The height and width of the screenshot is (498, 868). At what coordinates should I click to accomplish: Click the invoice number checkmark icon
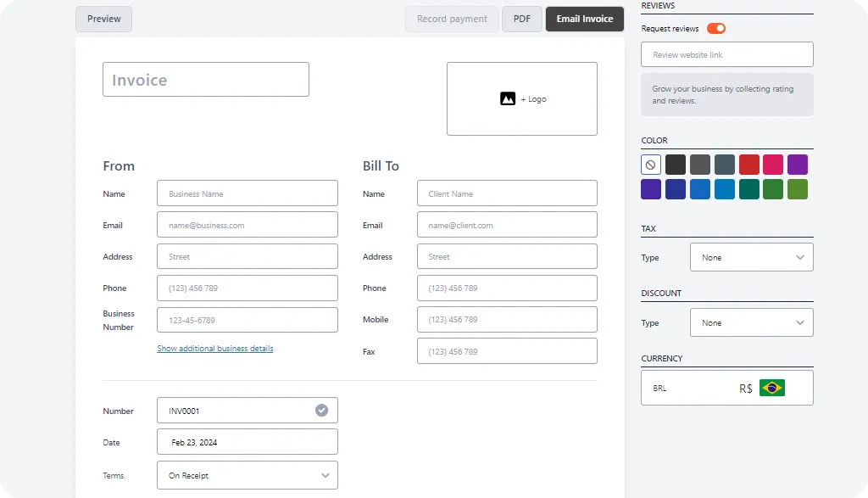pos(321,411)
